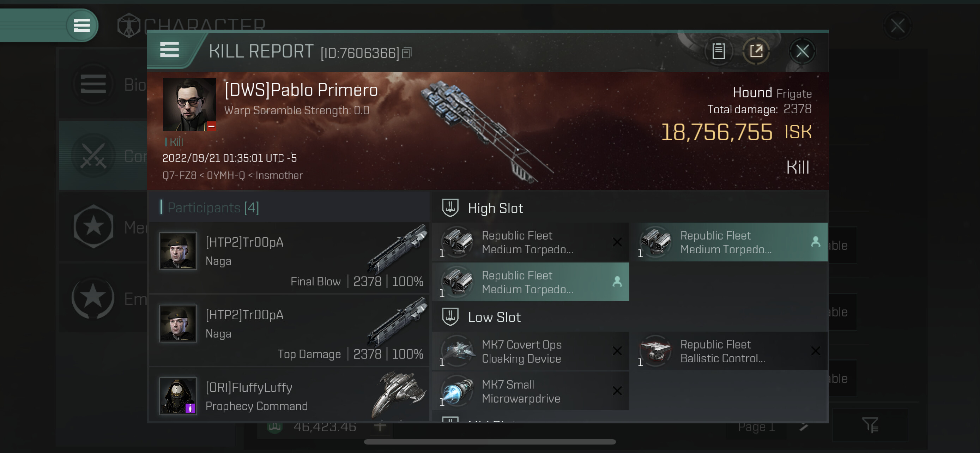This screenshot has height=453, width=980.
Task: Collapse the High Slot section
Action: (x=495, y=208)
